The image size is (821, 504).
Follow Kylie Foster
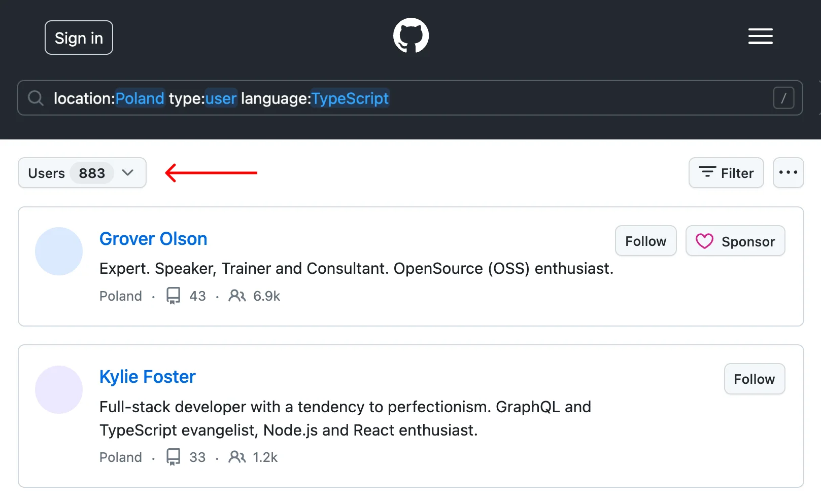coord(754,379)
